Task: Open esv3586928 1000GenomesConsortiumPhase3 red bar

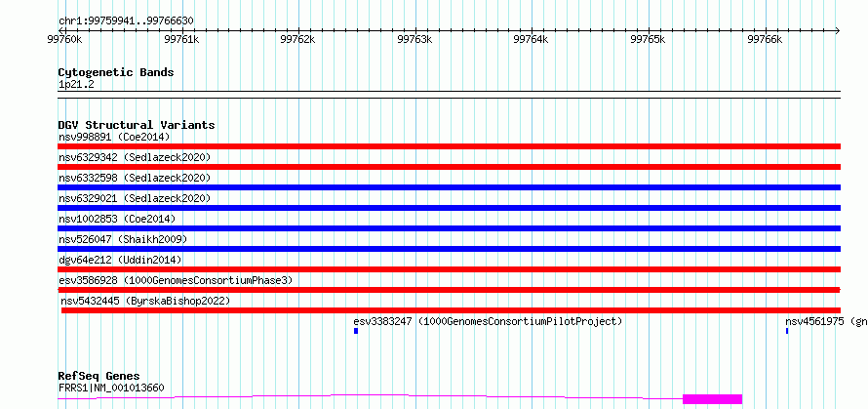Action: tap(449, 290)
